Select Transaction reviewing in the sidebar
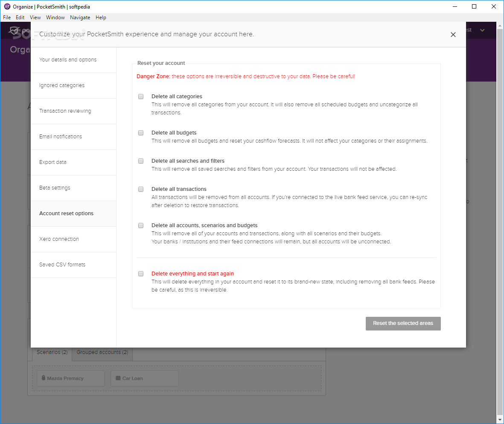The height and width of the screenshot is (424, 504). pyautogui.click(x=73, y=111)
